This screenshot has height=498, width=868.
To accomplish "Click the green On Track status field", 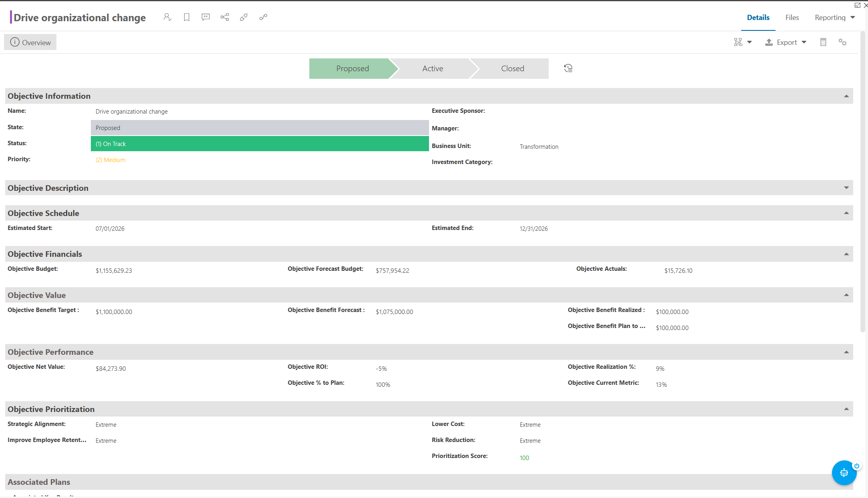I will pos(260,144).
